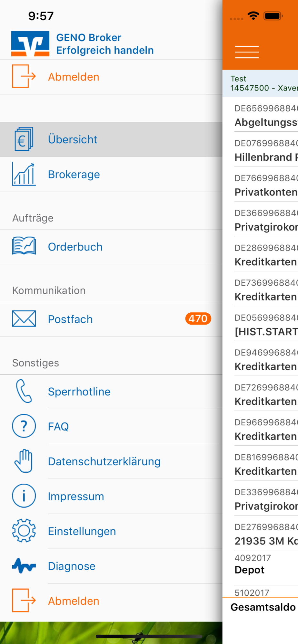This screenshot has width=298, height=644.
Task: Open the Postfach badge showing 470
Action: 198,318
